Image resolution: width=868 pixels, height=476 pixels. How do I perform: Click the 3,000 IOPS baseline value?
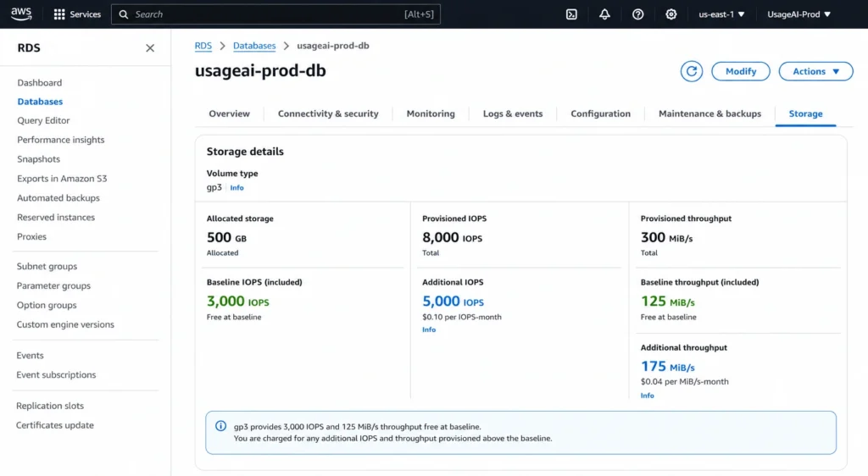237,302
